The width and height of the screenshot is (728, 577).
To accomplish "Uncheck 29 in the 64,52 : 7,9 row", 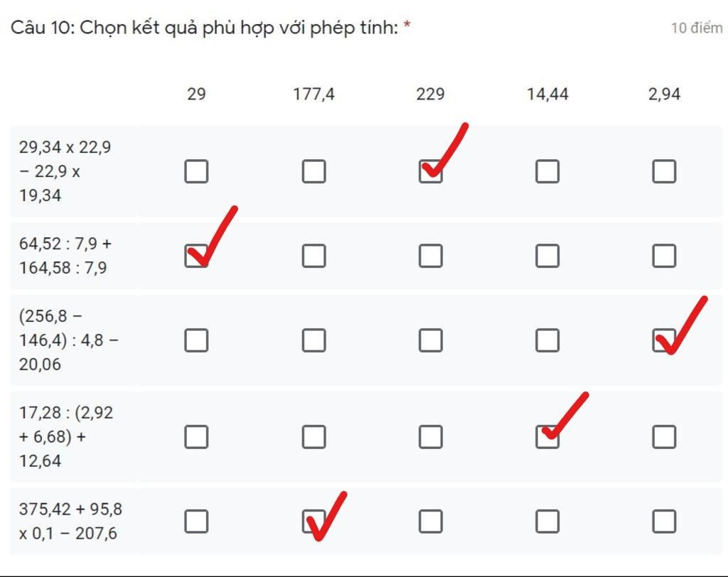I will point(196,256).
